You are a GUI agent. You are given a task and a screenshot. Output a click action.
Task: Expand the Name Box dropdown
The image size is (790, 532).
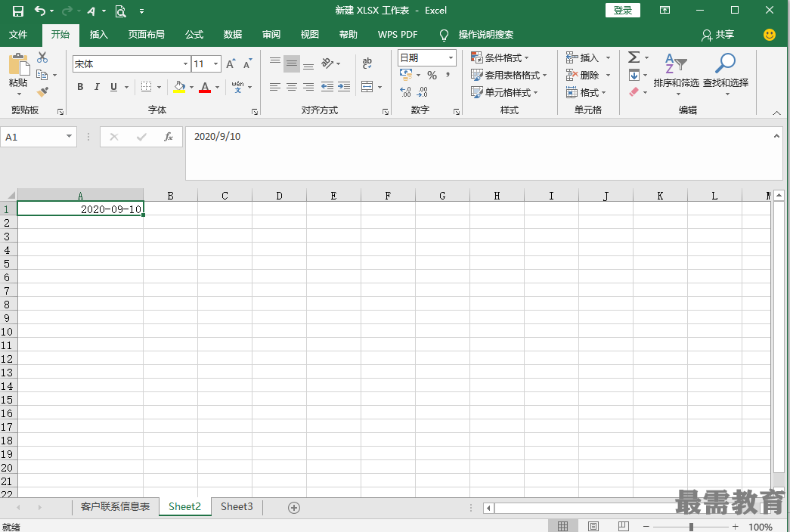[69, 137]
